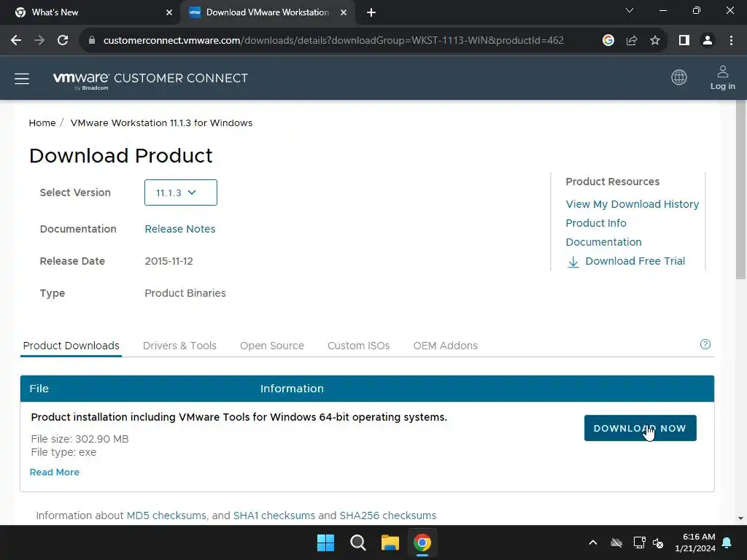Bookmark this page with the star
747x560 pixels.
[x=655, y=41]
